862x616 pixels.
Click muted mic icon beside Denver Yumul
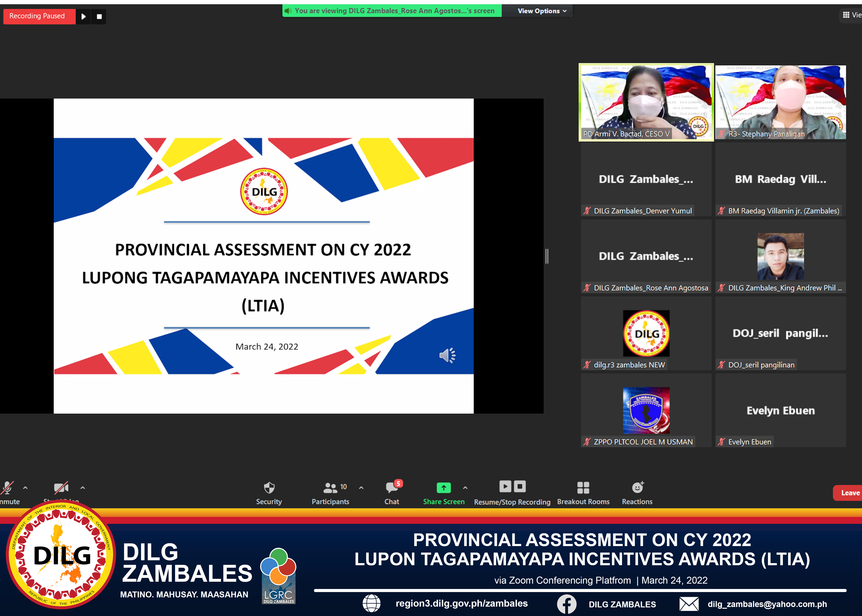[587, 211]
